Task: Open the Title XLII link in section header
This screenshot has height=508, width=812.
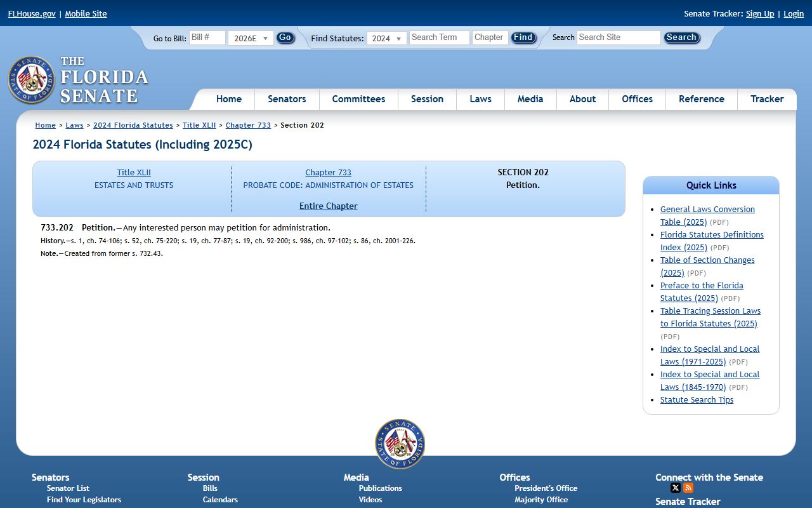Action: (134, 172)
